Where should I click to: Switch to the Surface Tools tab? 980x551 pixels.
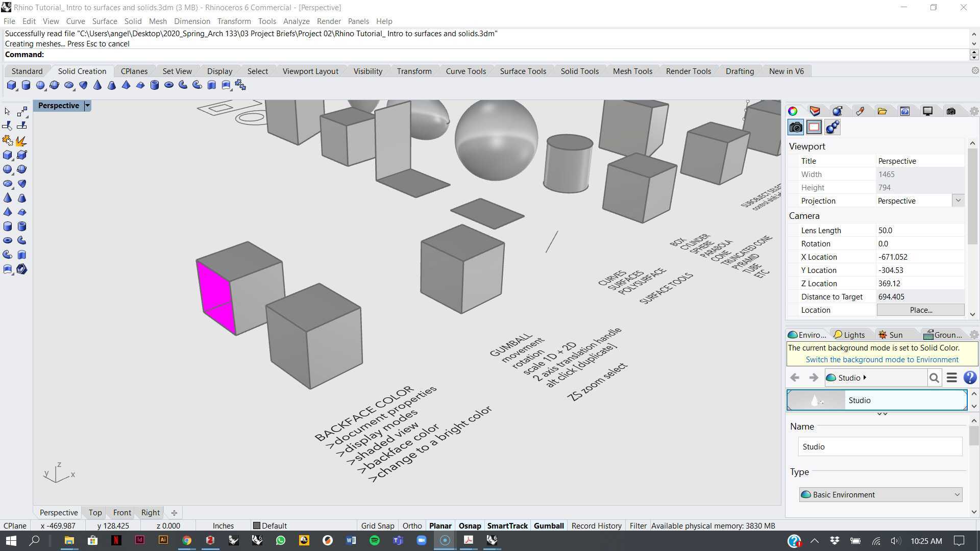point(523,71)
